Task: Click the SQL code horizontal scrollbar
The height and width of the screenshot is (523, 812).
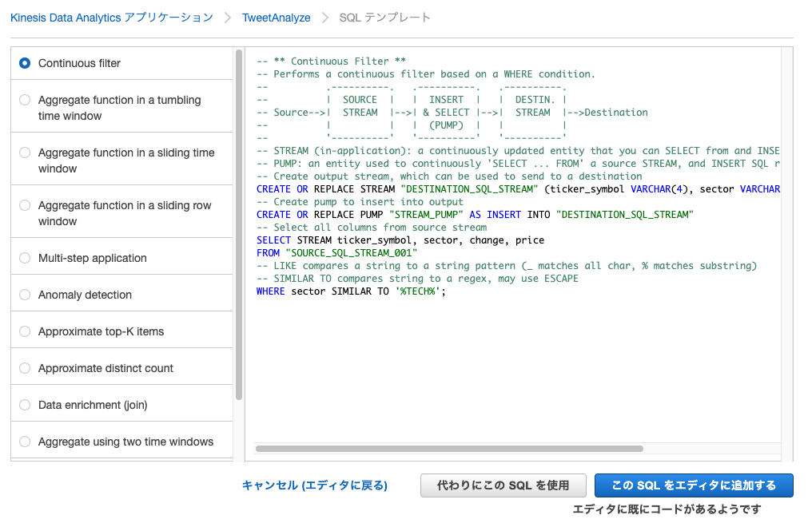Action: [449, 449]
